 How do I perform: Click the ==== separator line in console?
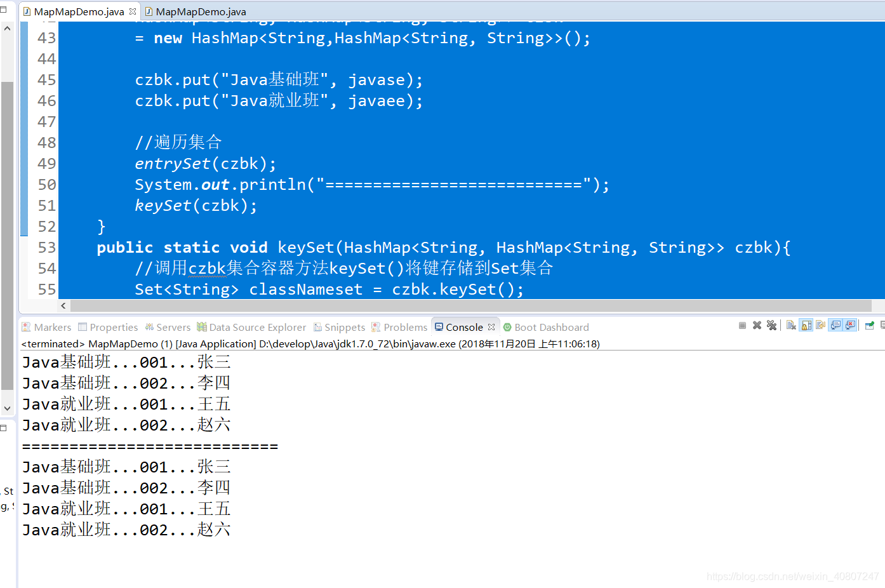(150, 447)
